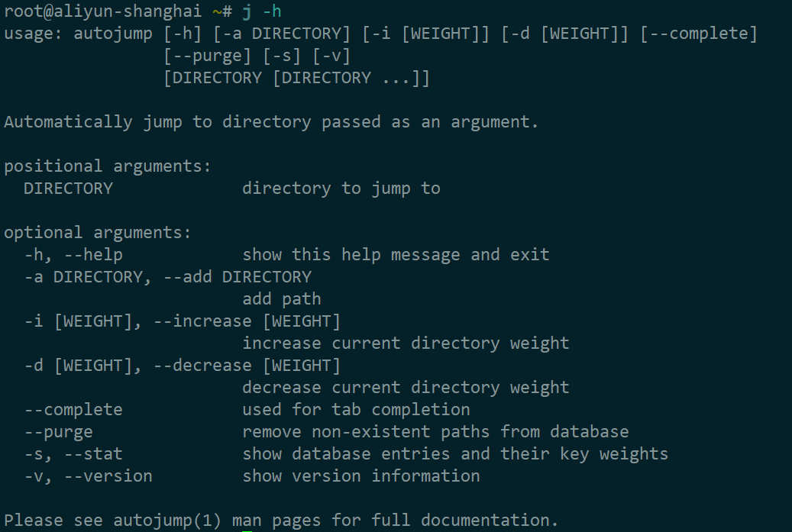792x532 pixels.
Task: Click the "-h, --help" option
Action: click(73, 255)
